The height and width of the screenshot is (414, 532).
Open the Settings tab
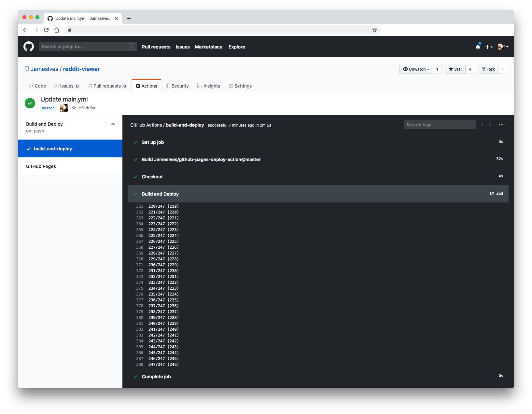click(x=240, y=86)
